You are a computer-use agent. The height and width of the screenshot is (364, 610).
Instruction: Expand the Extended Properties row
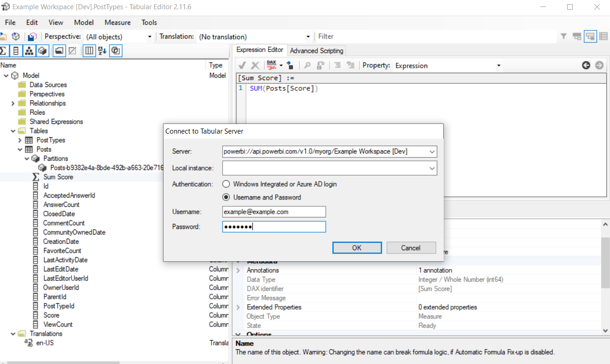click(x=238, y=307)
